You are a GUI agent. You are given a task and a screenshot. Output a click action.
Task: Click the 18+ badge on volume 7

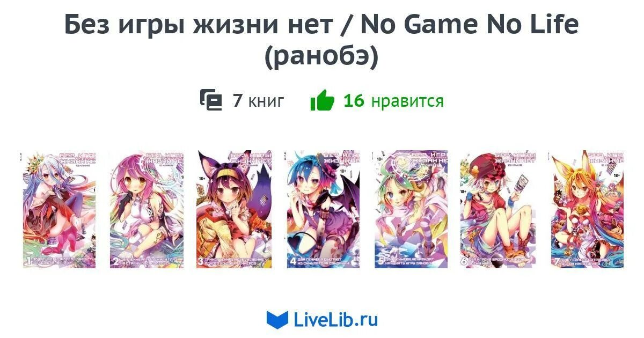click(x=616, y=175)
